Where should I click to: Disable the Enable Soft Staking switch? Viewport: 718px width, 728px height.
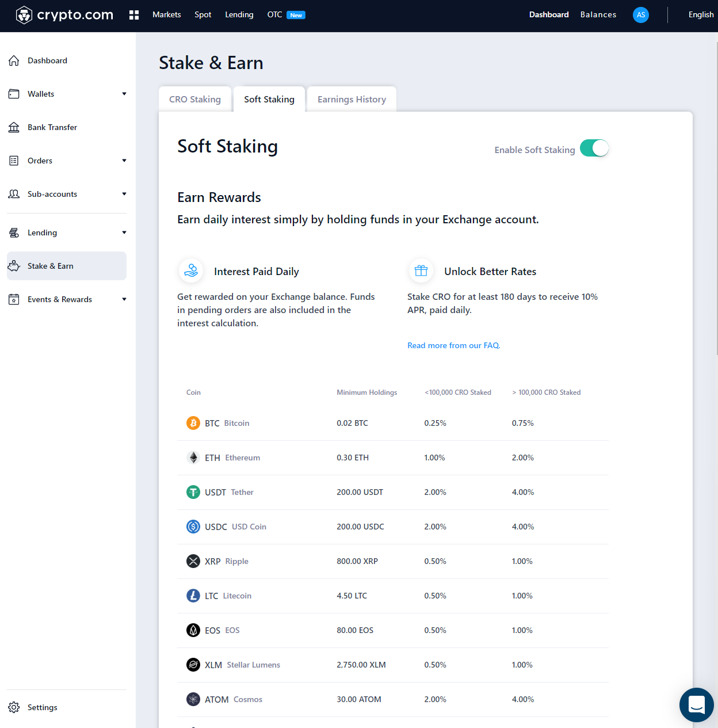click(594, 148)
